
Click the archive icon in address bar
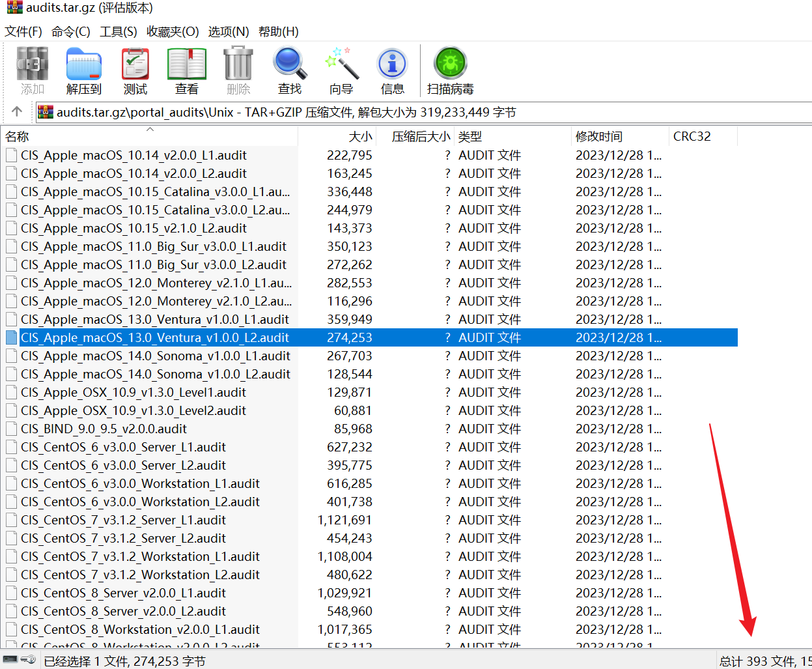coord(46,112)
